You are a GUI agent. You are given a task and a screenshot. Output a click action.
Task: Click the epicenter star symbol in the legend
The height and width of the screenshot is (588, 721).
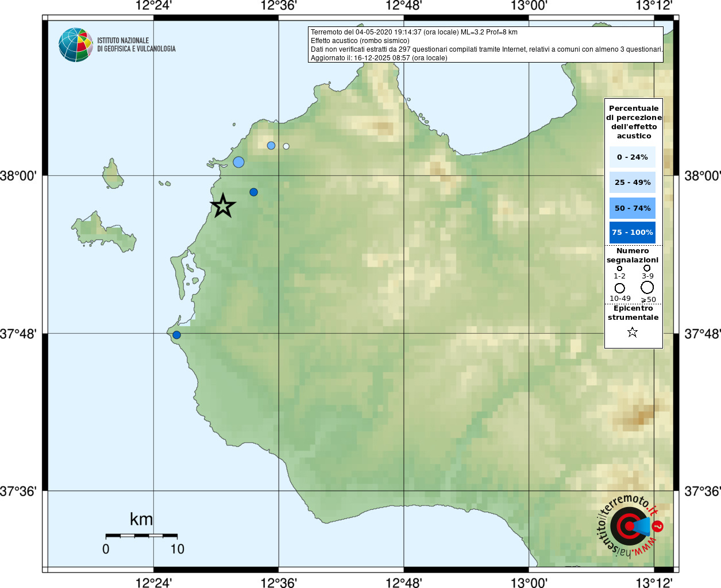tap(633, 332)
